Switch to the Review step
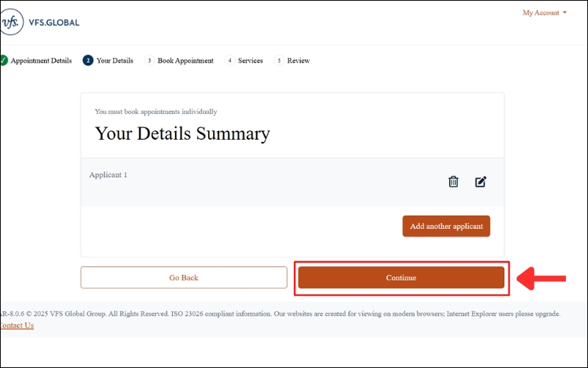Viewport: 588px width, 368px height. [298, 60]
